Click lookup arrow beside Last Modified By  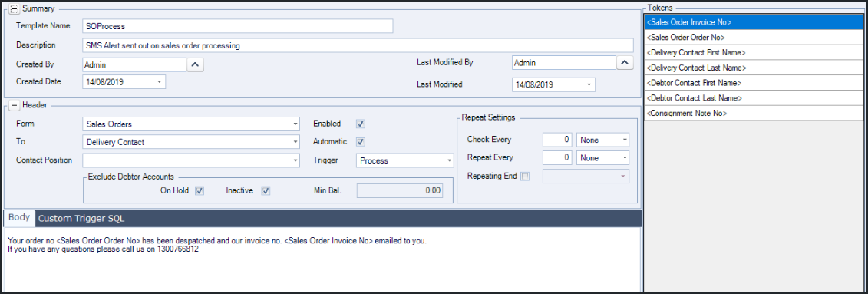pos(625,63)
